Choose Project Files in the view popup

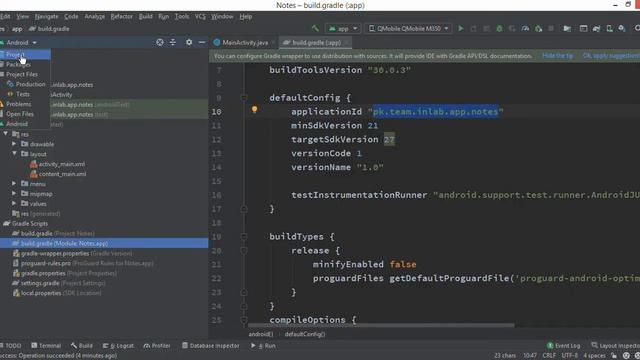(x=25, y=74)
